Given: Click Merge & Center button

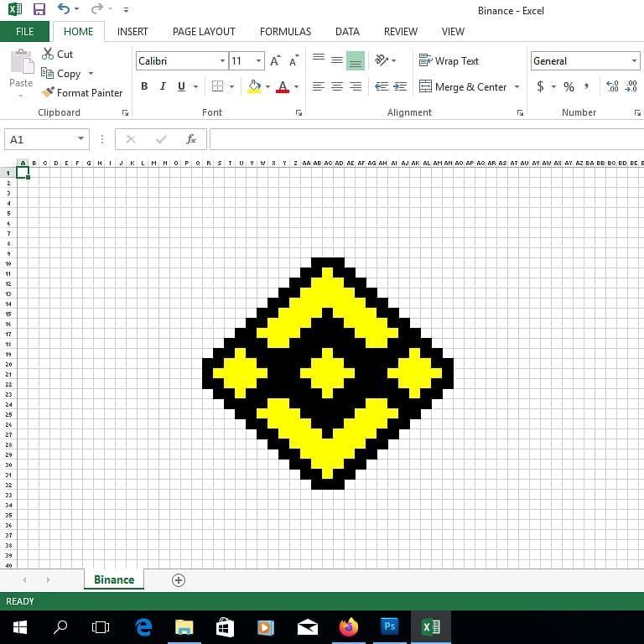Looking at the screenshot, I should pos(463,86).
